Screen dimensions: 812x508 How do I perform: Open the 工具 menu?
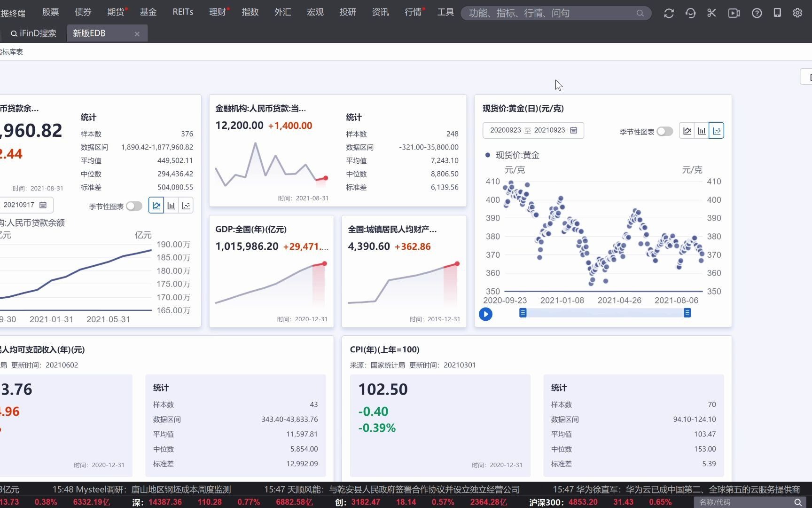click(x=445, y=12)
